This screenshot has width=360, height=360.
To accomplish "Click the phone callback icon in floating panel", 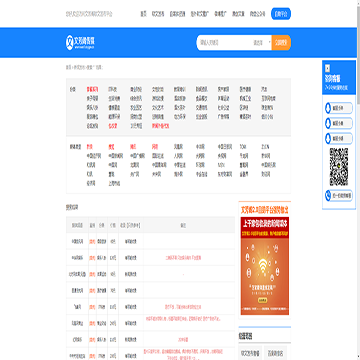I will click(328, 195).
